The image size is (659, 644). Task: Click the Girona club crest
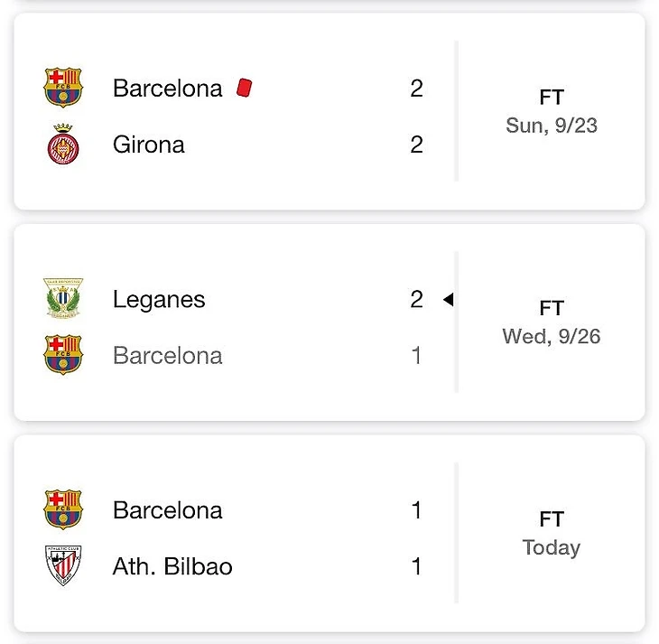click(x=63, y=145)
